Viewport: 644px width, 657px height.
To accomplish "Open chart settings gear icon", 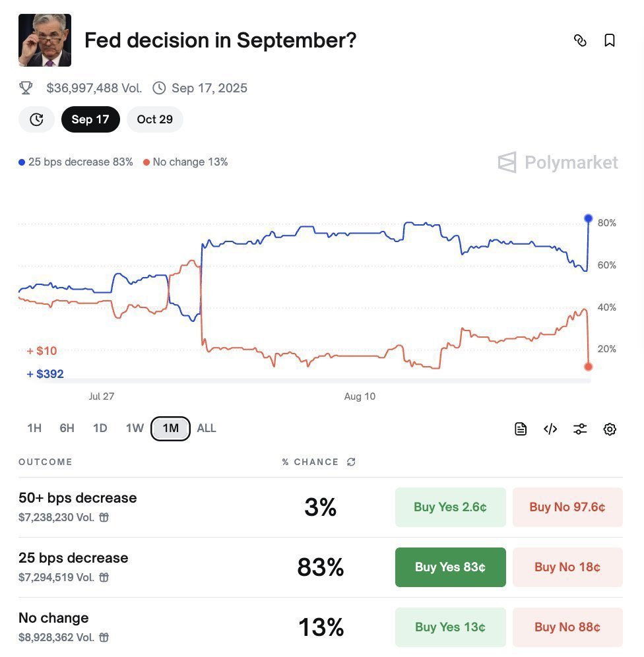I will point(610,429).
